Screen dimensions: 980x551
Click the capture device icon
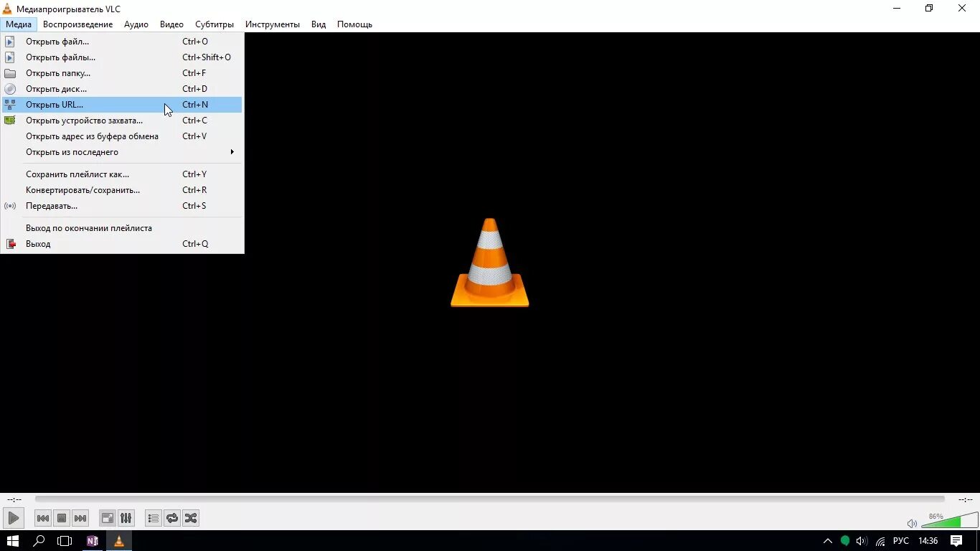click(x=10, y=121)
